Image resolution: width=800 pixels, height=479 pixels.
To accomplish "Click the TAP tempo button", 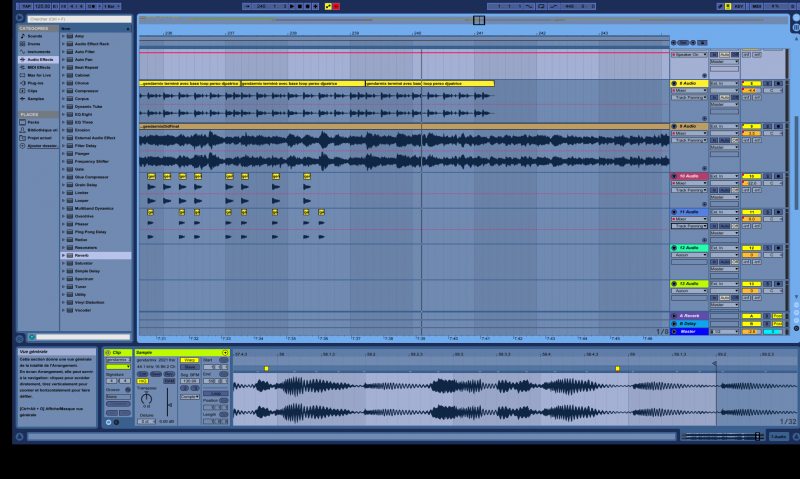I will (x=26, y=6).
